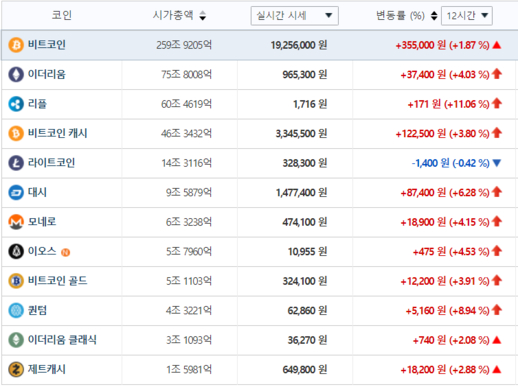Click the 시가총액 column header label
This screenshot has height=387, width=518.
173,15
